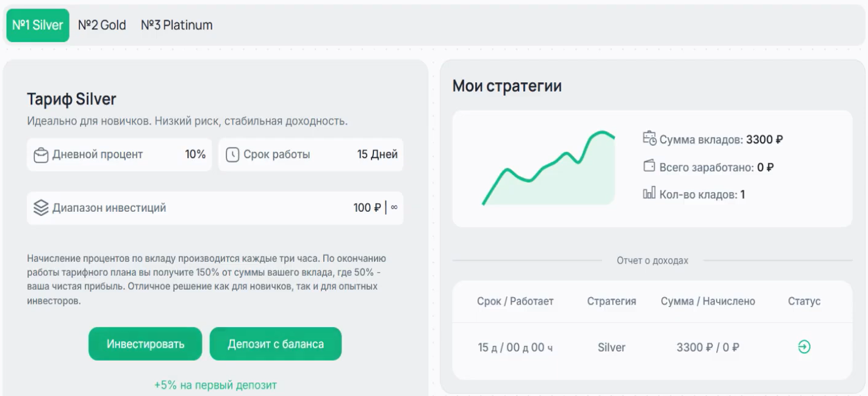Screen dimensions: 868x396
Task: Click the Статус column header
Action: pos(804,301)
